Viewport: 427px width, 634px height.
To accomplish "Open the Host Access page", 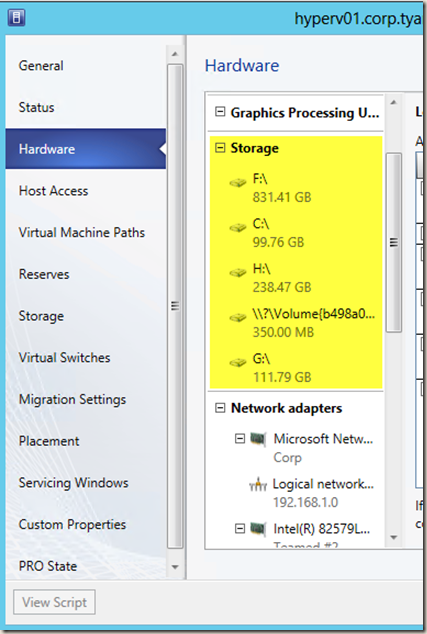I will coord(53,190).
